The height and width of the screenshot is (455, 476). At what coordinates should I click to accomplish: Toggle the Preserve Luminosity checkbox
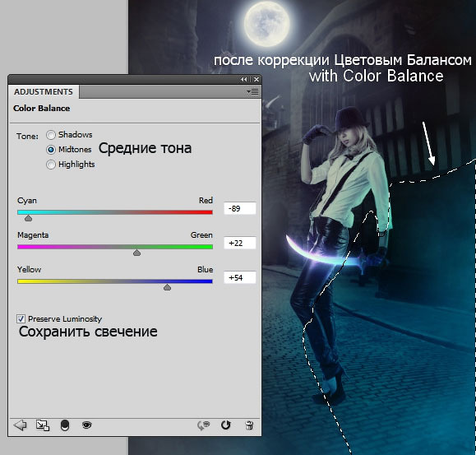(21, 318)
